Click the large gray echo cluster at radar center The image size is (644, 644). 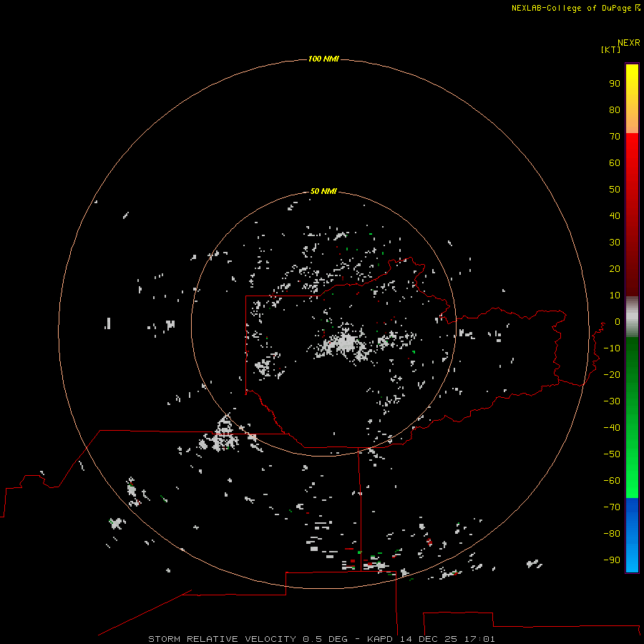pyautogui.click(x=345, y=344)
